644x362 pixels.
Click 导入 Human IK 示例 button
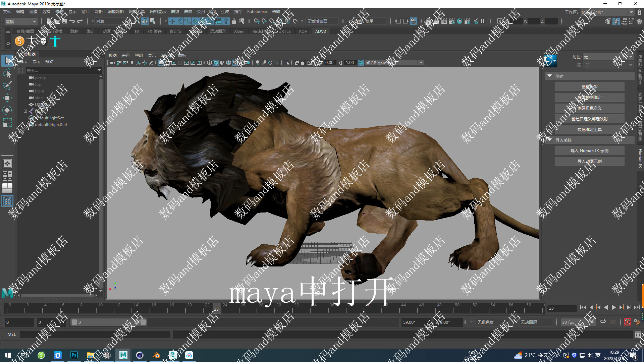click(x=589, y=151)
